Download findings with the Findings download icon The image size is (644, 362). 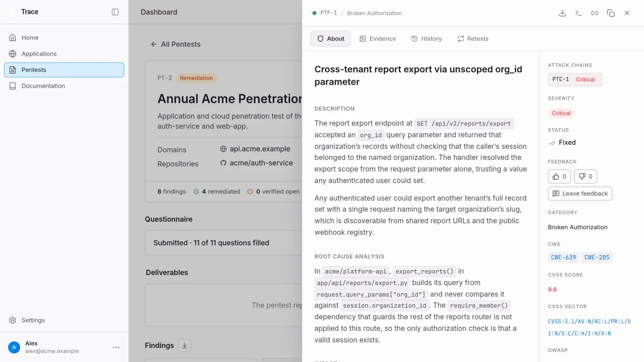pos(185,345)
